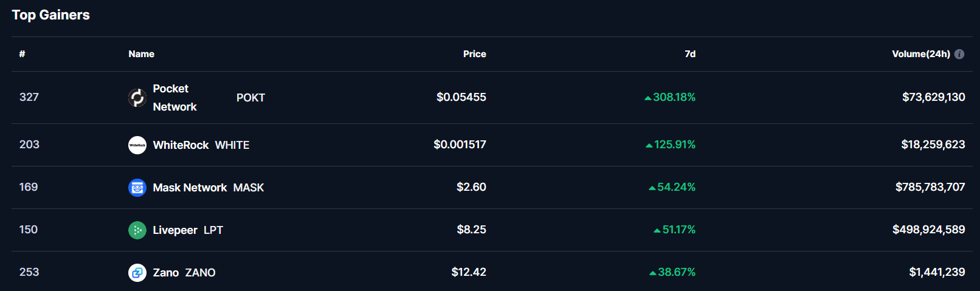Click the green arrow beside 308.18%
The image size is (980, 291).
pyautogui.click(x=648, y=98)
